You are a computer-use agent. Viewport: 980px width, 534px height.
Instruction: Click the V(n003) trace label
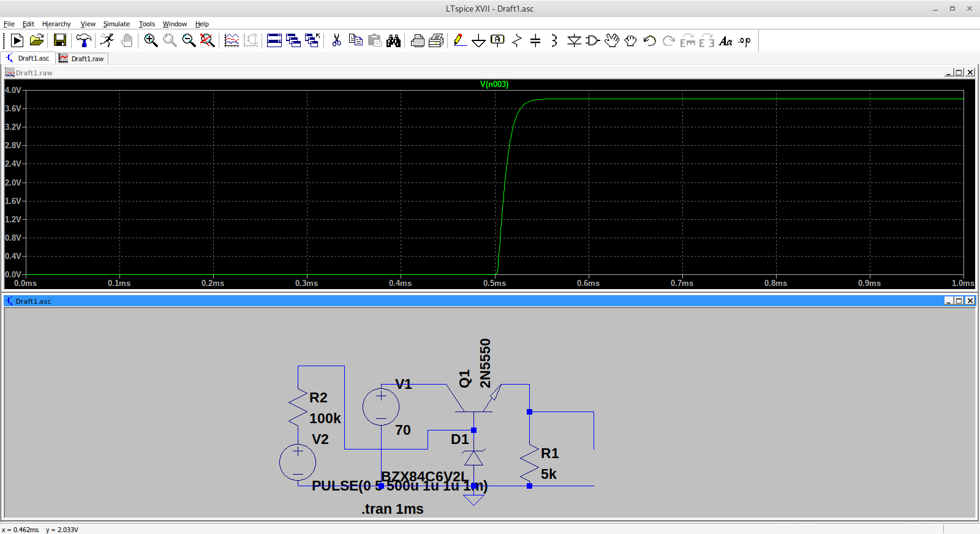click(x=494, y=85)
